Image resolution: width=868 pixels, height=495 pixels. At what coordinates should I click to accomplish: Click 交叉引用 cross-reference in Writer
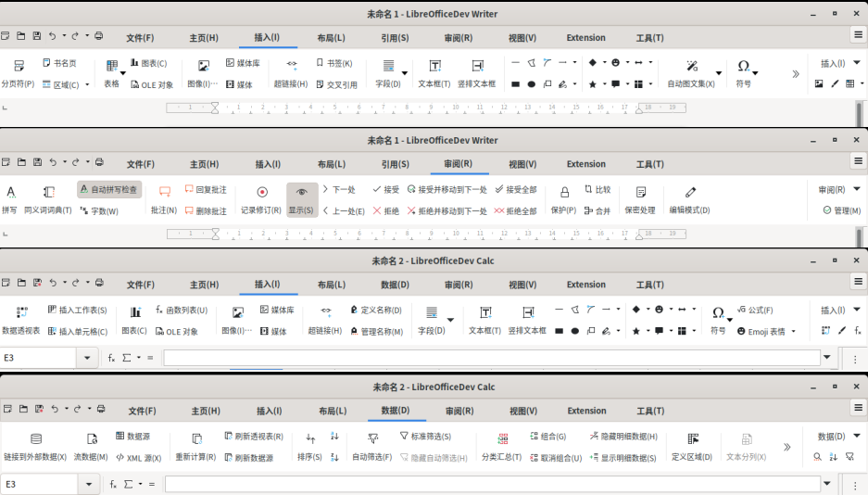click(336, 84)
